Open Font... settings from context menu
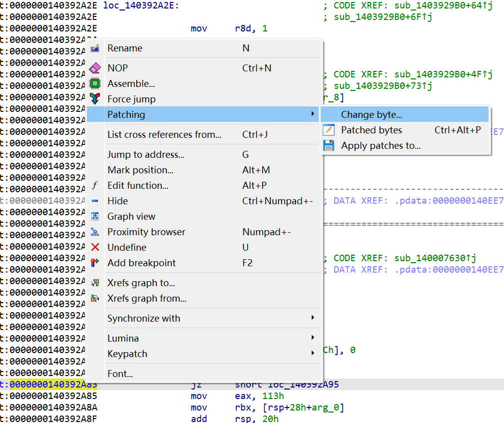Screen dimensions: 504x423 click(120, 374)
